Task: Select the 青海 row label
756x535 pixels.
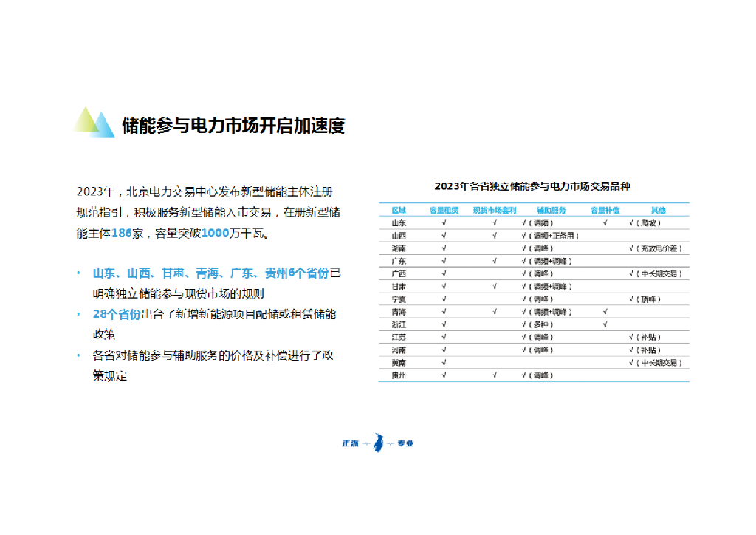Action: point(399,312)
